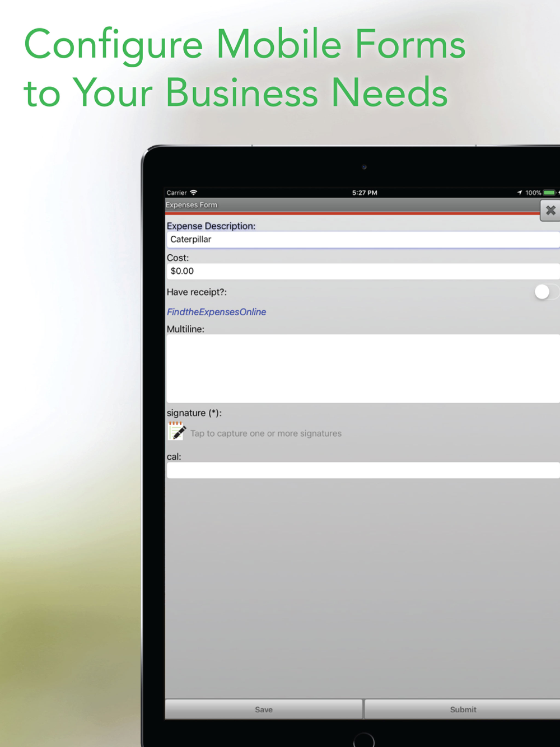
Task: Tap inside the Multiline text area
Action: coord(363,368)
